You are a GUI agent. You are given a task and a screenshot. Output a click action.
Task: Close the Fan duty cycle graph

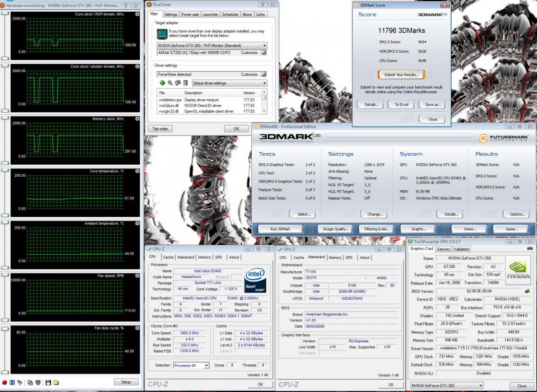[137, 328]
